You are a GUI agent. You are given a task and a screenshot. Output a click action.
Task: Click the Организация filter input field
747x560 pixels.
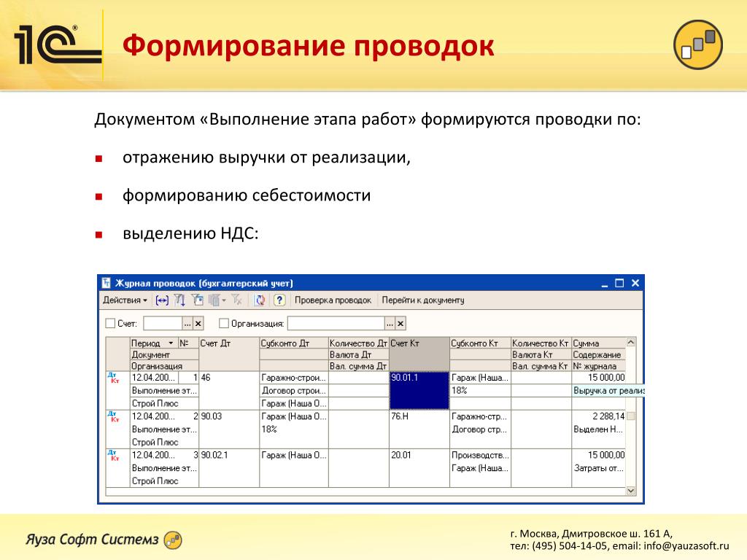tap(336, 324)
